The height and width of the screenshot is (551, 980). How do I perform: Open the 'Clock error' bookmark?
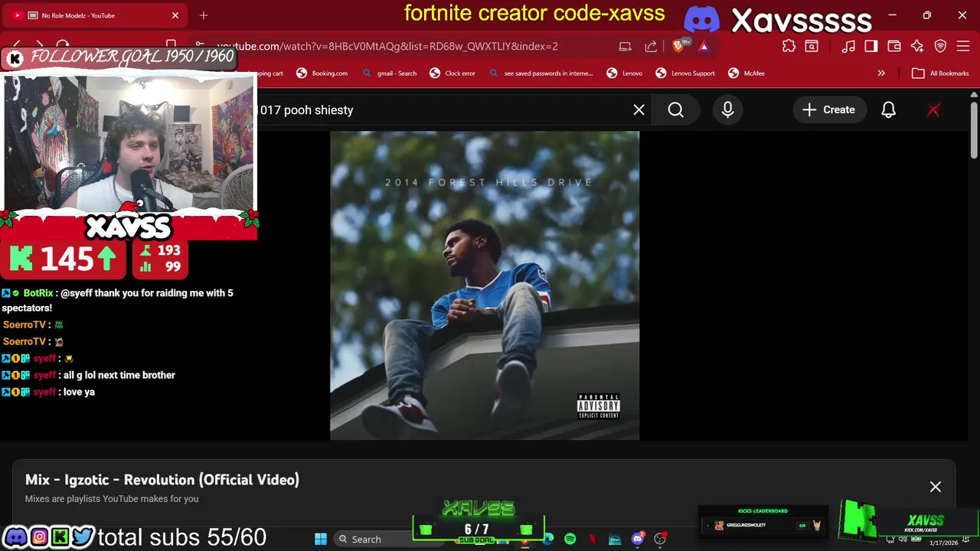(x=452, y=73)
